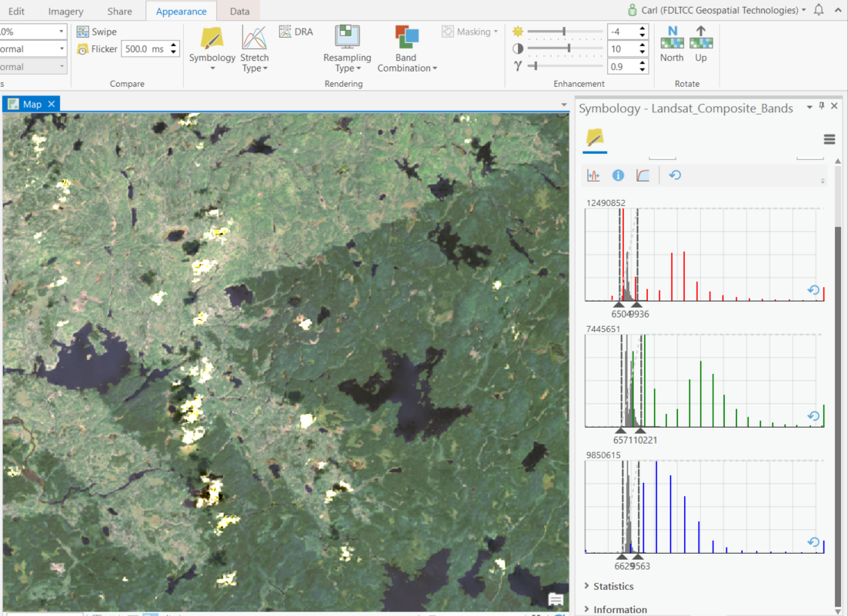Open the Symbology panel options menu
The image size is (848, 616).
[829, 139]
